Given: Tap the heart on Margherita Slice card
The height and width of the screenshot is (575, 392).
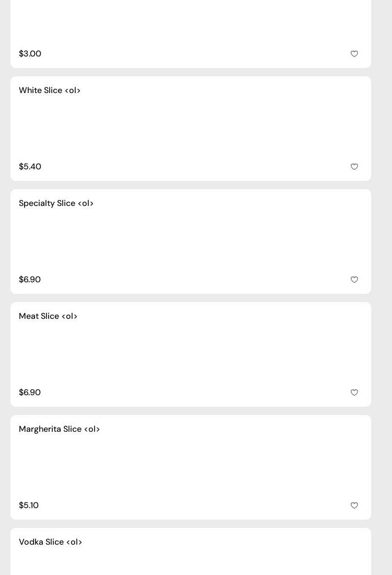Looking at the screenshot, I should [x=354, y=505].
